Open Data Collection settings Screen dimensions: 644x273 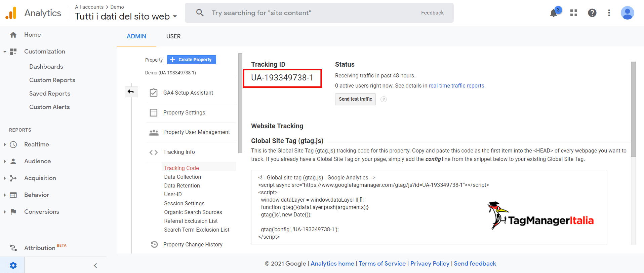(x=183, y=177)
